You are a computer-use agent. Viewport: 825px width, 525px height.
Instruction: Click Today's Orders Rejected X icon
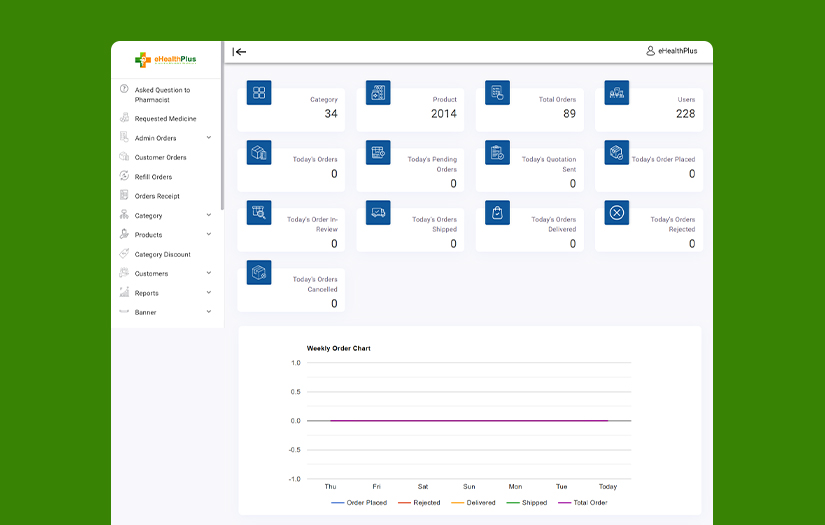coord(617,213)
